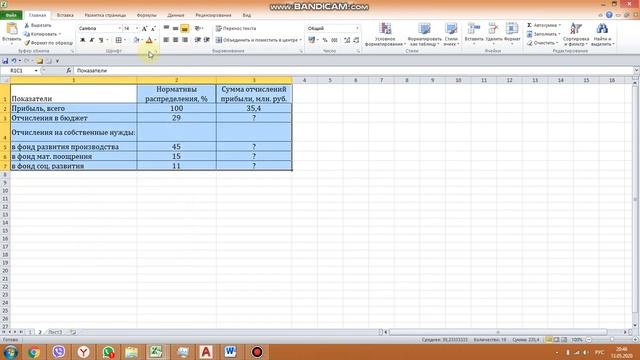Click the insert function fx button
This screenshot has height=360, width=640.
(x=68, y=71)
